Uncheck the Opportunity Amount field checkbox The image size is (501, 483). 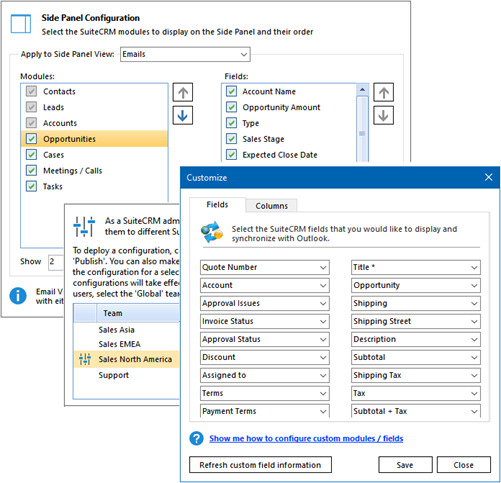click(x=231, y=107)
